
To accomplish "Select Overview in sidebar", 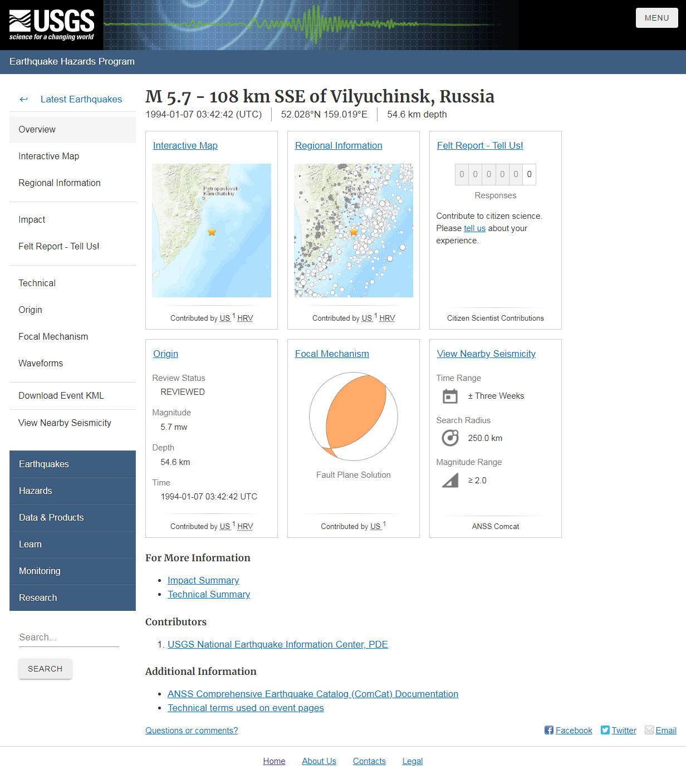I will pos(72,129).
